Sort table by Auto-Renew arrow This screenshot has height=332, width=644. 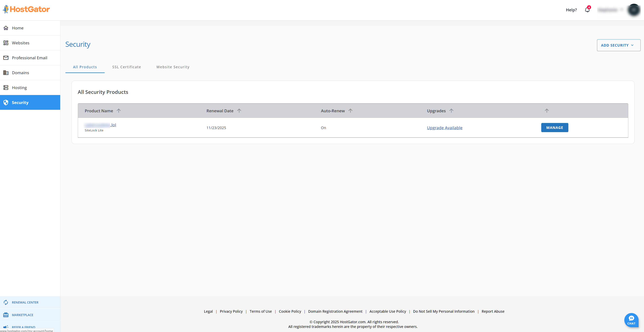tap(350, 111)
